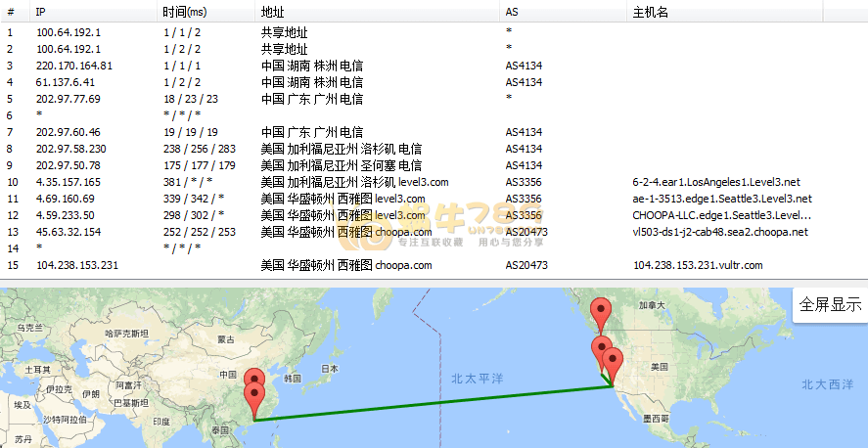Click hostname 104.238.153.231.vultr.com
The width and height of the screenshot is (868, 448).
[697, 265]
